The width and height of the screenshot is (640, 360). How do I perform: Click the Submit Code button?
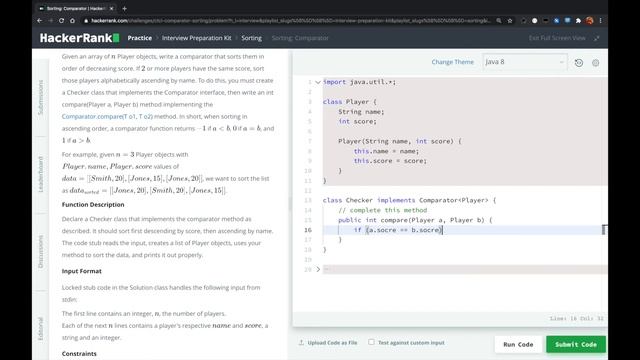[x=576, y=344]
